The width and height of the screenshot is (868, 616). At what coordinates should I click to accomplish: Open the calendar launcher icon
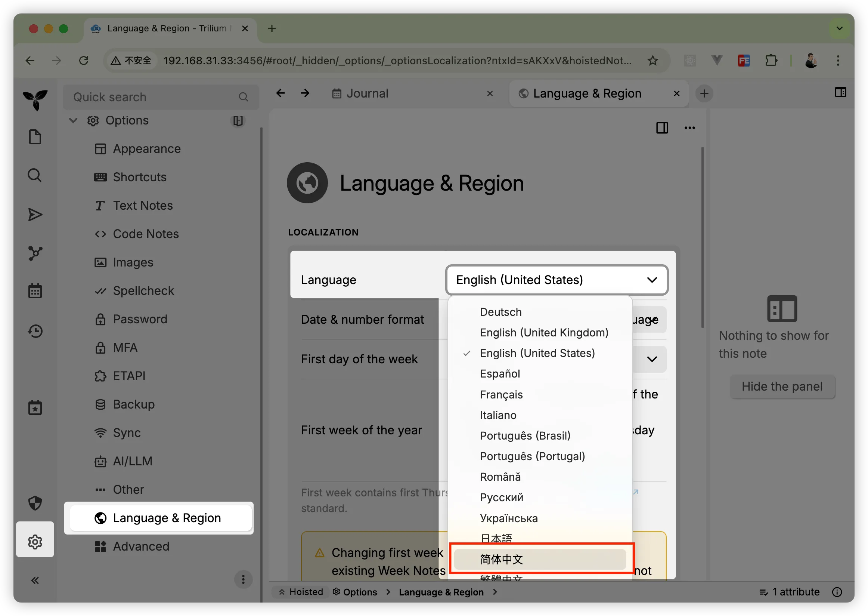(35, 291)
